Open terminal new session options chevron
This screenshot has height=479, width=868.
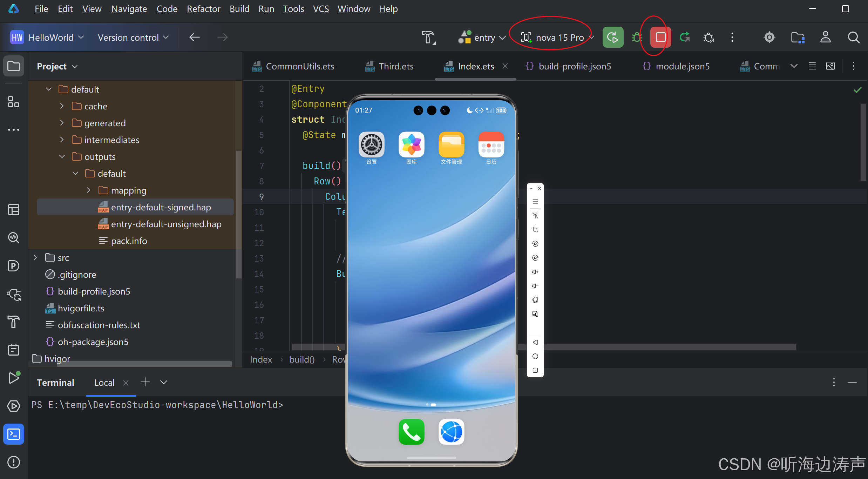[164, 382]
